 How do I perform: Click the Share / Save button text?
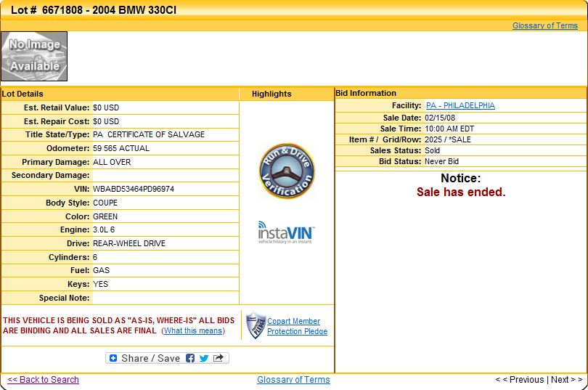(x=151, y=358)
